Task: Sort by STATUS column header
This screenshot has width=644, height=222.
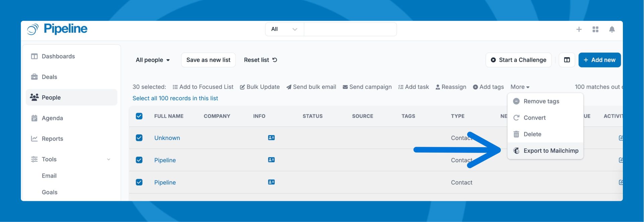Action: tap(313, 116)
